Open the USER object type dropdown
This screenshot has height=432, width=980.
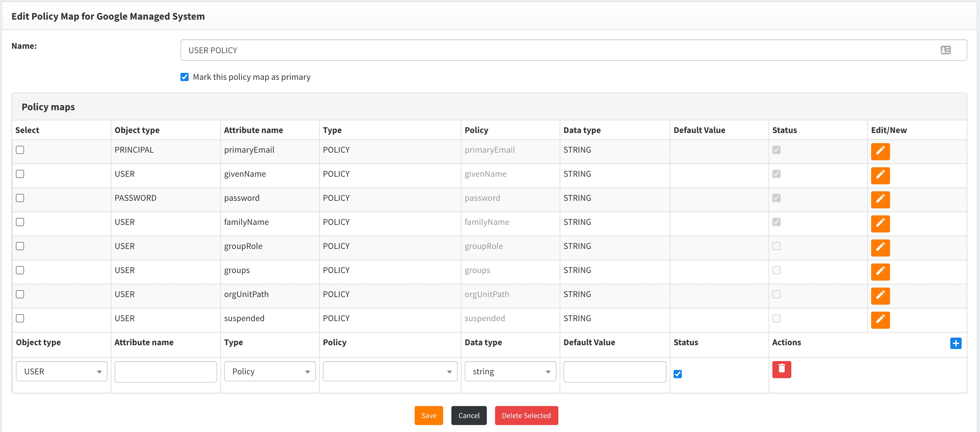pyautogui.click(x=62, y=371)
